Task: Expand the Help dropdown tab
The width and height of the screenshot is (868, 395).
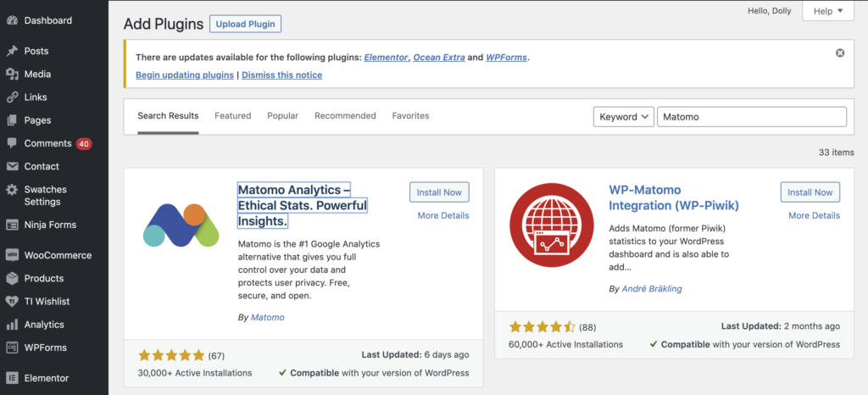Action: [828, 10]
